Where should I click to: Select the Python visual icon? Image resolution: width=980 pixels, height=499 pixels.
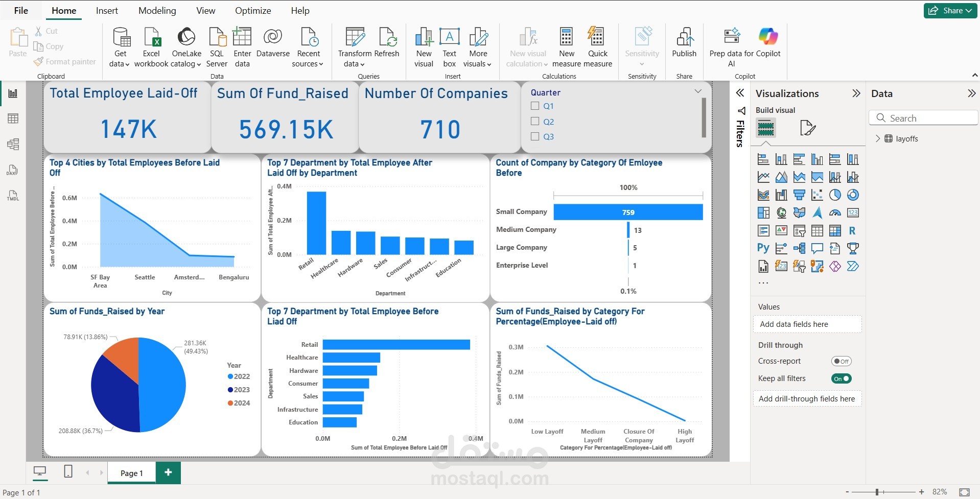[763, 248]
